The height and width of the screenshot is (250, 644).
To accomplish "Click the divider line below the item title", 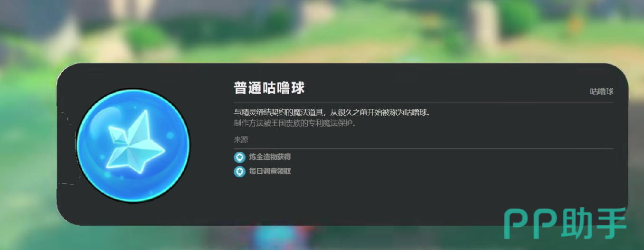I will (x=424, y=102).
